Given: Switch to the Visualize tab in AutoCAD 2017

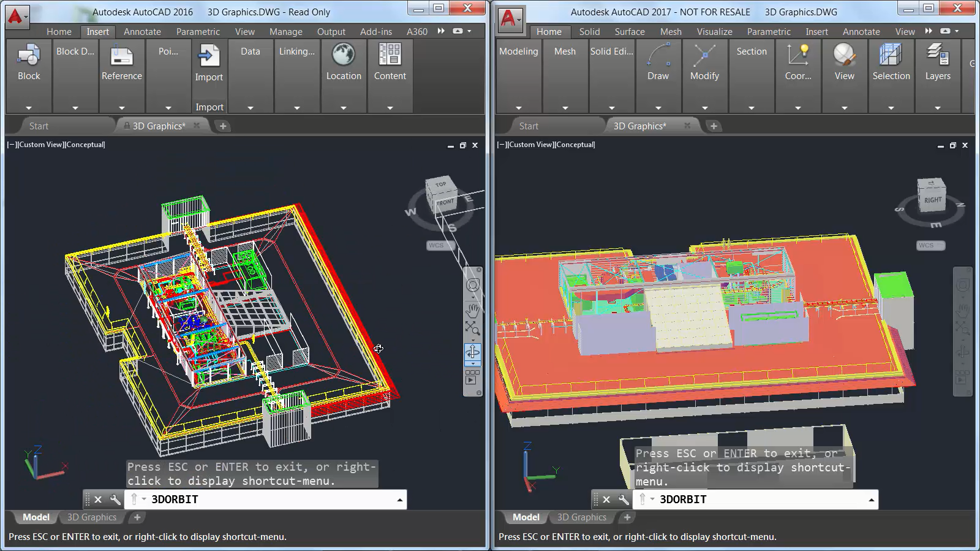Looking at the screenshot, I should [714, 31].
